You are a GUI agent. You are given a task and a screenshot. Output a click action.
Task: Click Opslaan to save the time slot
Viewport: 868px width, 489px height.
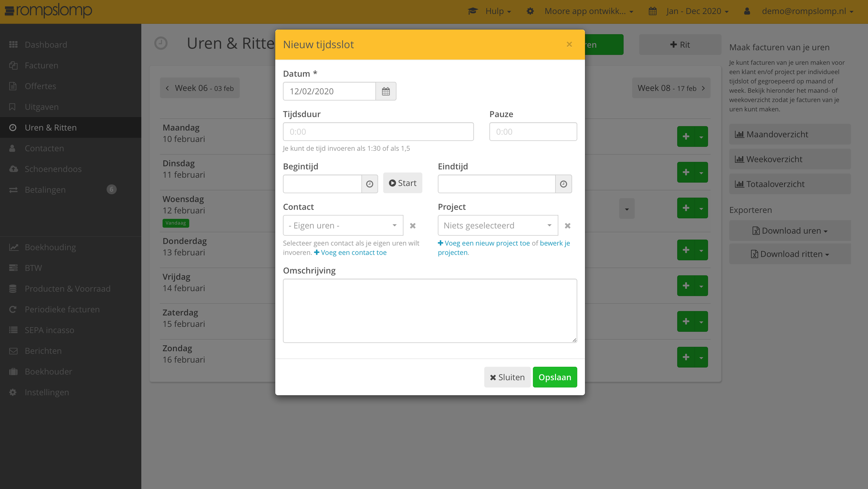click(x=555, y=377)
